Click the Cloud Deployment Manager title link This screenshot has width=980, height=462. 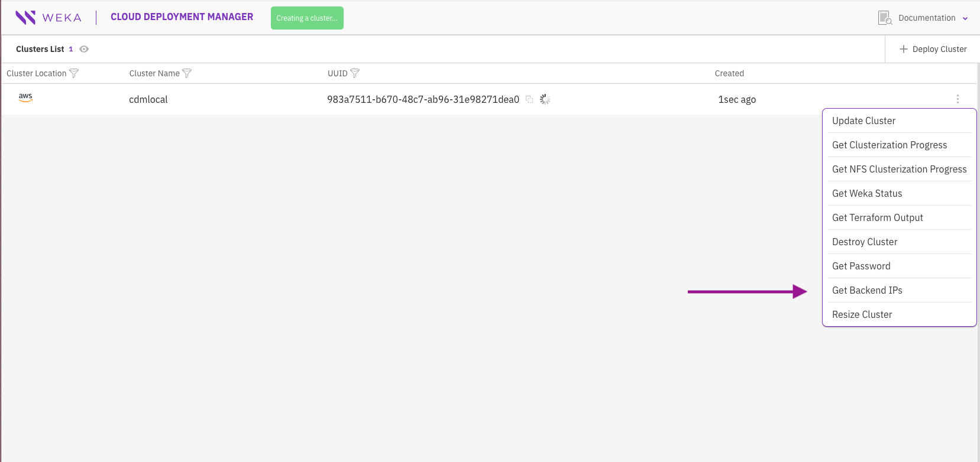click(182, 17)
